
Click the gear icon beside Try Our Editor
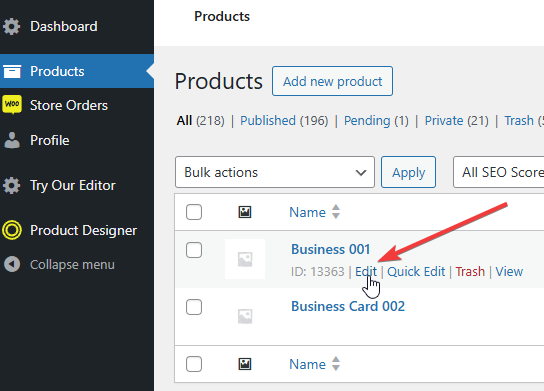12,185
